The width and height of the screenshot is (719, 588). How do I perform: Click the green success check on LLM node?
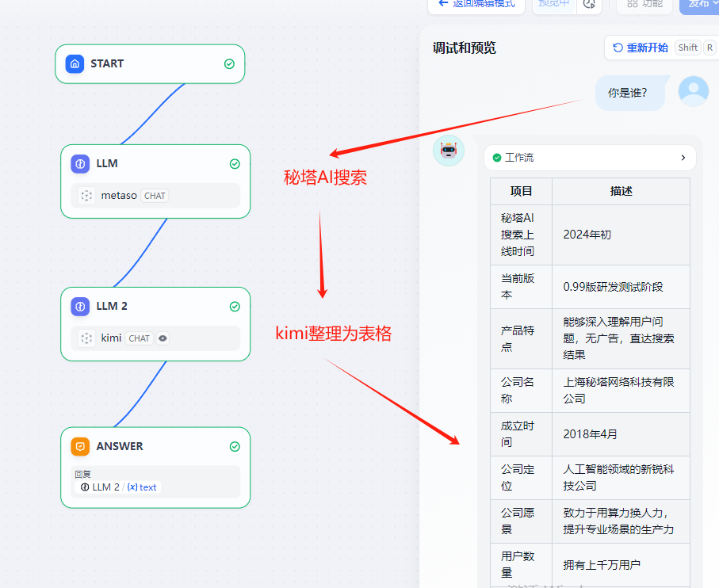235,163
